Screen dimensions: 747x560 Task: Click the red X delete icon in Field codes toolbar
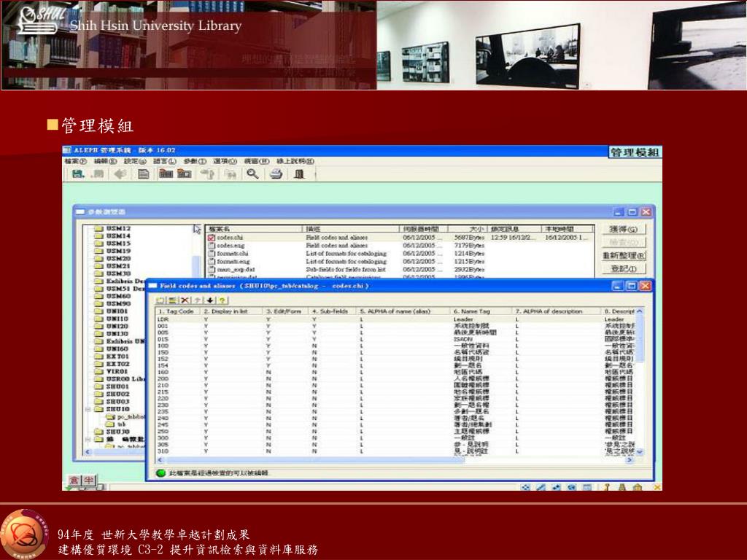(x=185, y=300)
